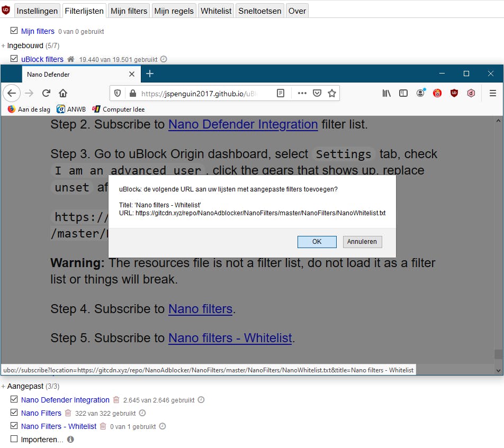Image resolution: width=504 pixels, height=448 pixels.
Task: Collapse the Ingebouwd filter group
Action: point(3,46)
